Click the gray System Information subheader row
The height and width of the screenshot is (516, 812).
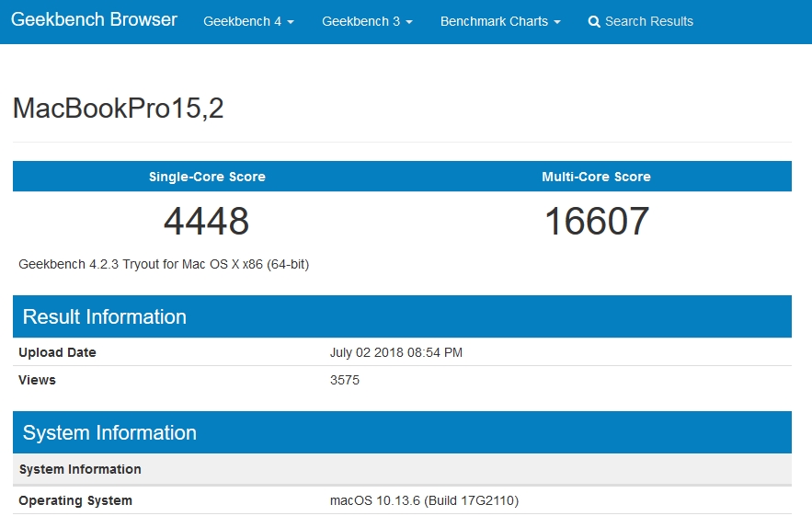[403, 469]
